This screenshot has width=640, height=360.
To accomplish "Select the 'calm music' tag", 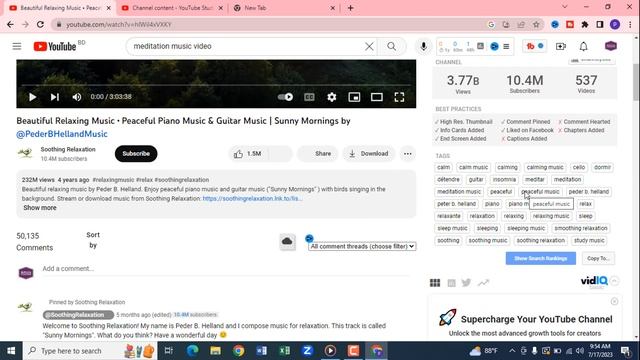I will (x=473, y=167).
